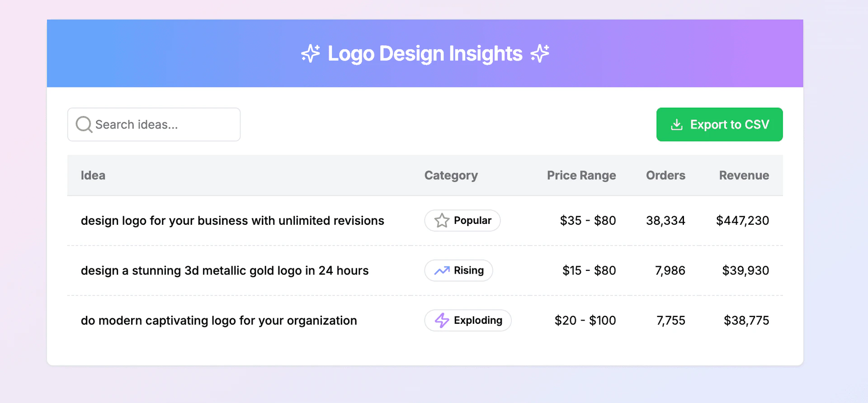Image resolution: width=868 pixels, height=403 pixels.
Task: Sort by the Revenue column header
Action: pos(744,175)
